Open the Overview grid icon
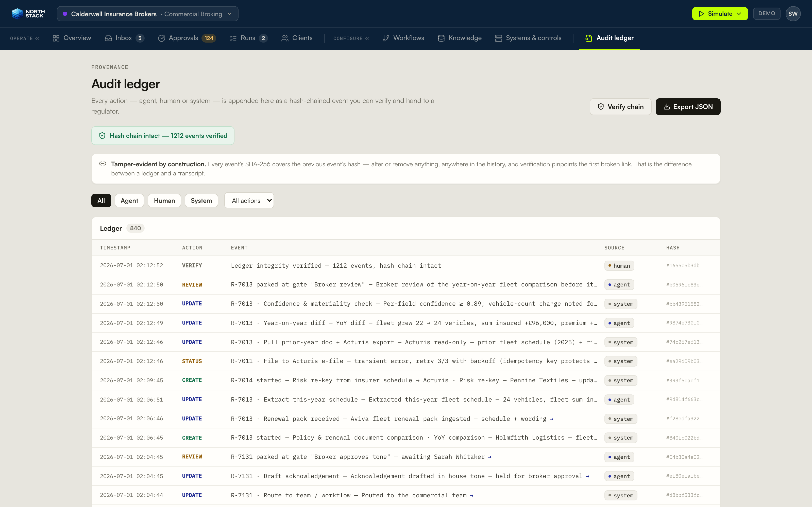Screen dimensions: 812x507 point(56,38)
